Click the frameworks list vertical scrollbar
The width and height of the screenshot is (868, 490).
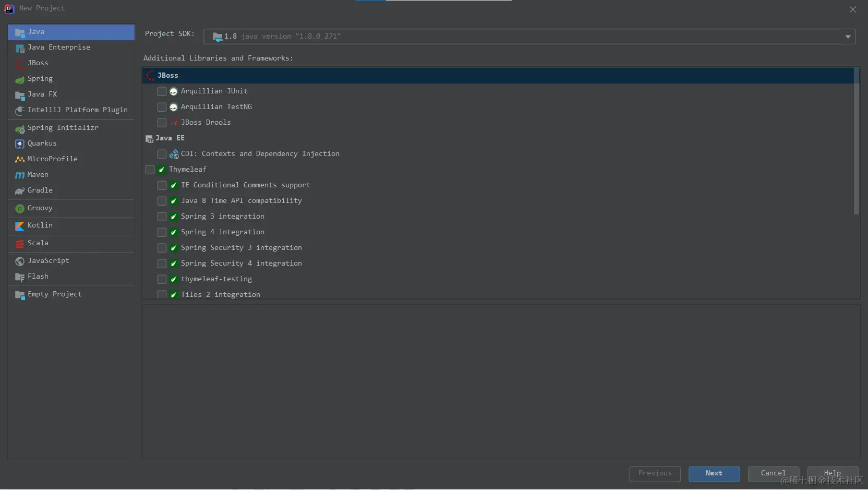(856, 141)
